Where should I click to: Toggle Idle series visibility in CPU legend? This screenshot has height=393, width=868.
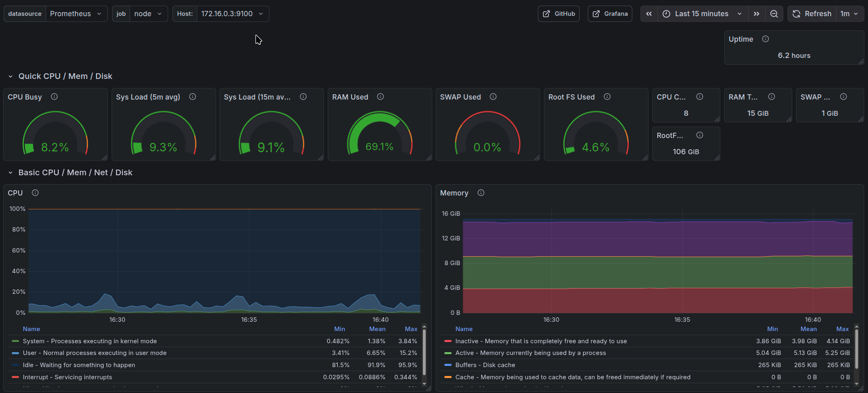[79, 365]
